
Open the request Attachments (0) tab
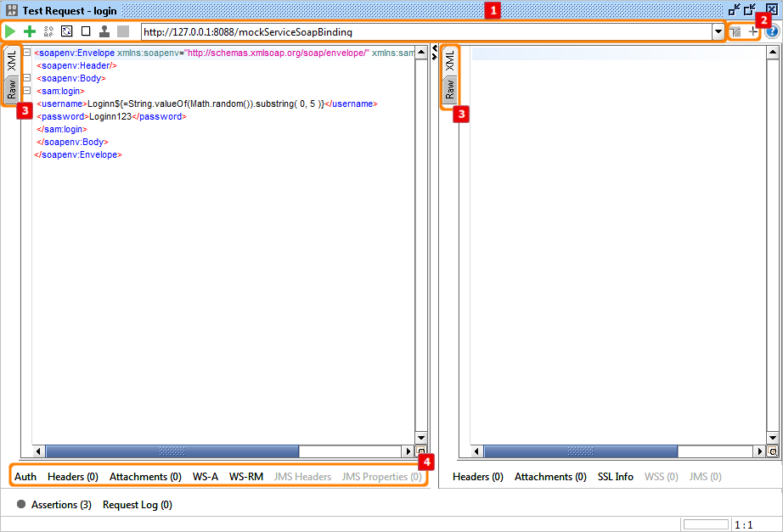click(145, 477)
